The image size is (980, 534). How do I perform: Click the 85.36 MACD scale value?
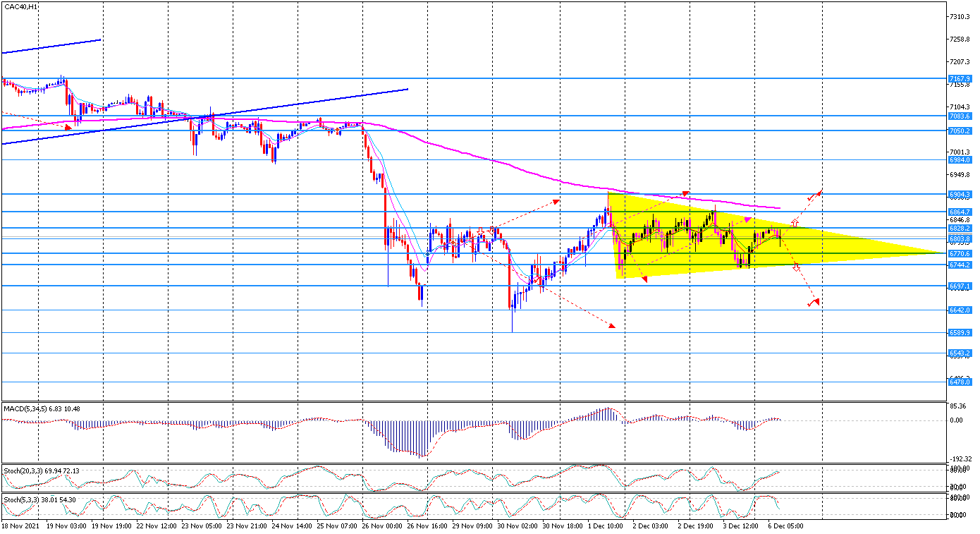point(957,406)
